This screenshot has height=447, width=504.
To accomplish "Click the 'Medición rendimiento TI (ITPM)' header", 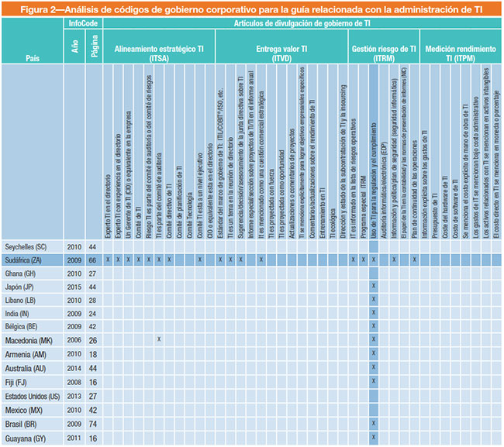I will [460, 52].
